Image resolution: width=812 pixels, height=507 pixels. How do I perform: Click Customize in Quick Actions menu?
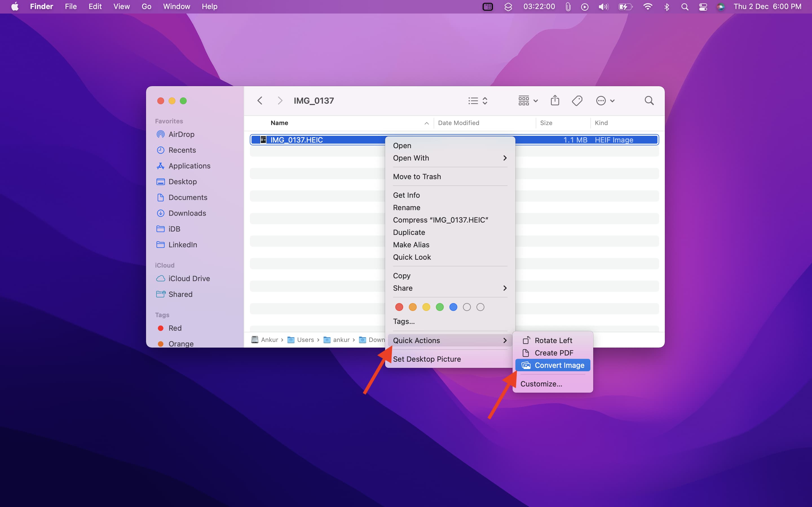coord(541,384)
